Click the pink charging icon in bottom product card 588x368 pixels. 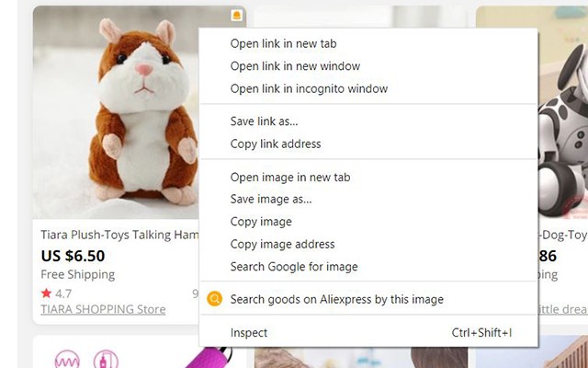(x=107, y=360)
